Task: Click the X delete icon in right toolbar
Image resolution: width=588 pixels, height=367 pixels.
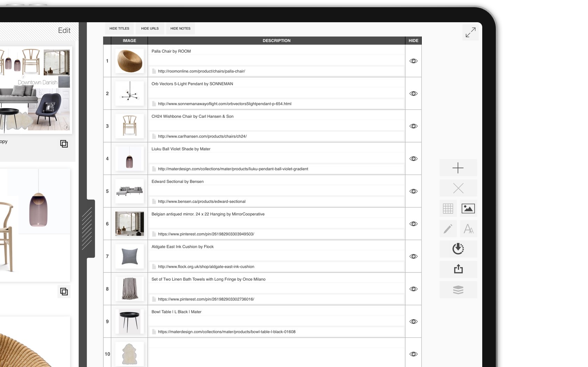Action: [458, 188]
